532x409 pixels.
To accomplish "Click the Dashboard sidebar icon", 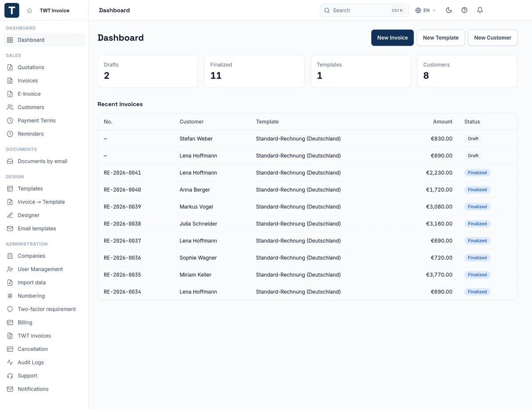I will click(x=10, y=40).
